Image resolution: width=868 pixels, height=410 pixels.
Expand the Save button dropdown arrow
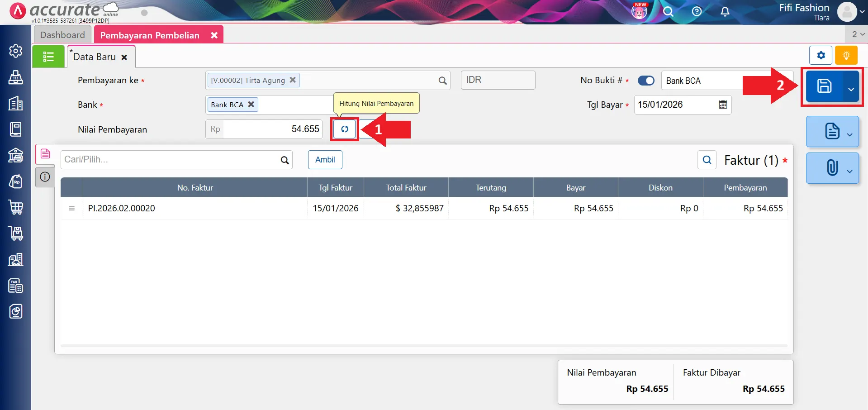coord(851,89)
